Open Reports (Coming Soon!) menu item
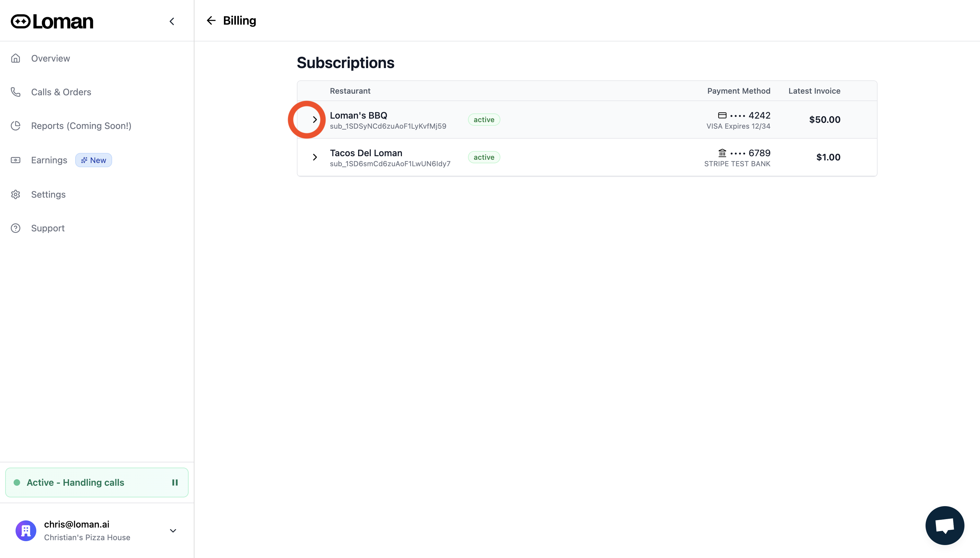The width and height of the screenshot is (980, 558). [x=81, y=126]
